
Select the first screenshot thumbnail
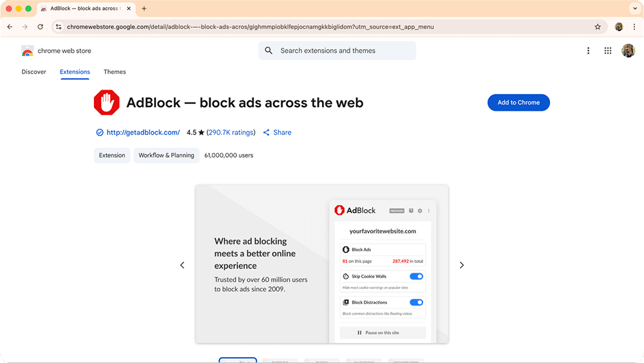238,360
